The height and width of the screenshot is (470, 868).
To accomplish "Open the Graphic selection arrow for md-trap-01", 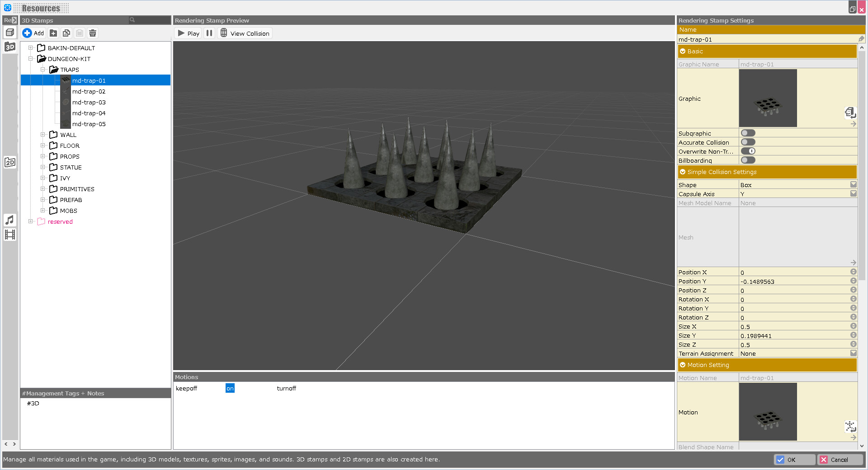I will (853, 124).
